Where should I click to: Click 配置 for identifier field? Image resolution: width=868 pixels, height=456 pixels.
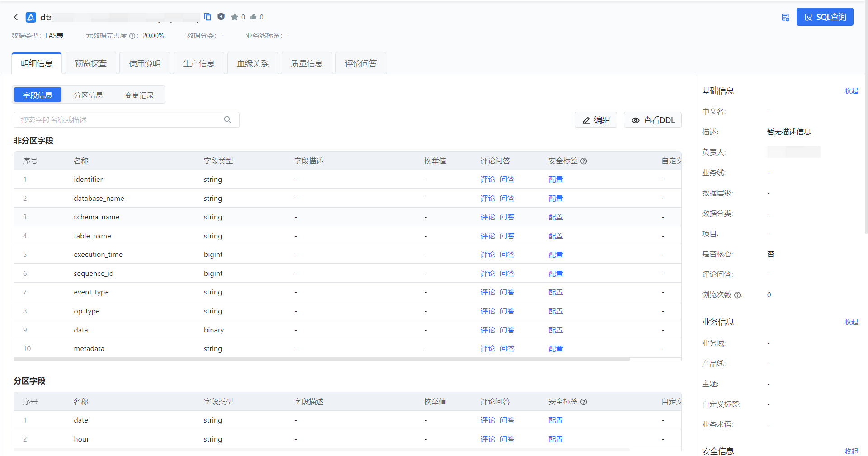point(556,180)
